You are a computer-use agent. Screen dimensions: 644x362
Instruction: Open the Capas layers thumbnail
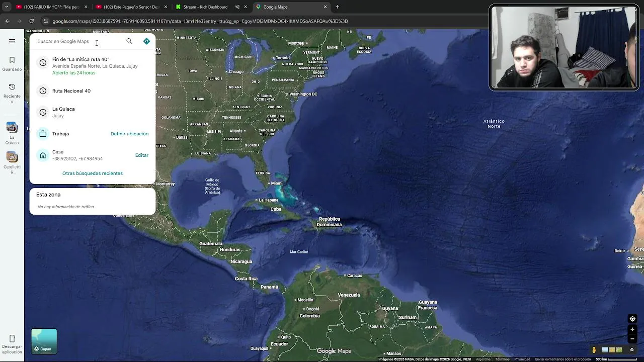pyautogui.click(x=44, y=341)
